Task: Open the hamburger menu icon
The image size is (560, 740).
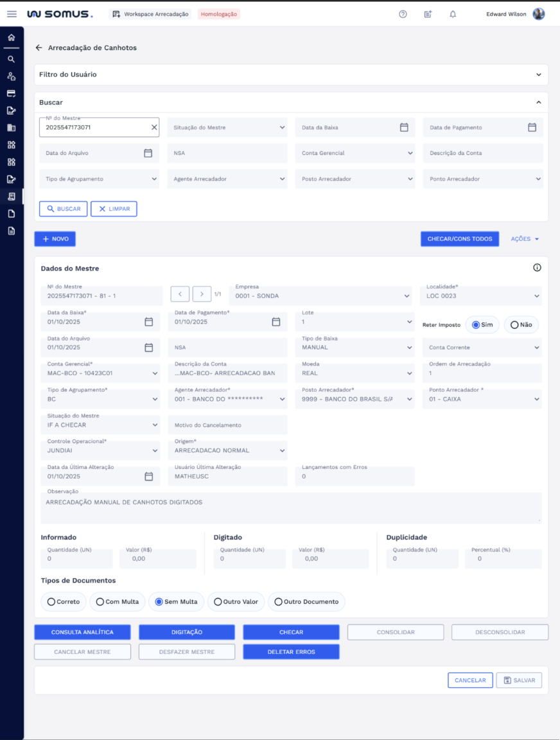Action: click(x=12, y=14)
